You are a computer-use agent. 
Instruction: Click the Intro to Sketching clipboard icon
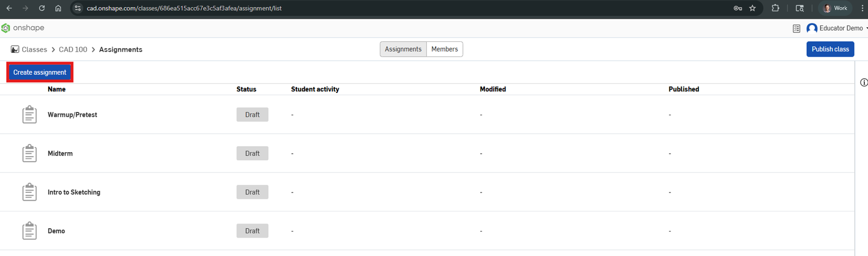point(29,192)
